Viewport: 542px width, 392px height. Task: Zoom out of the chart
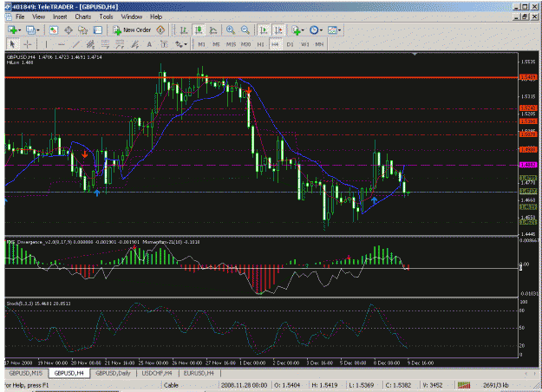coord(245,30)
